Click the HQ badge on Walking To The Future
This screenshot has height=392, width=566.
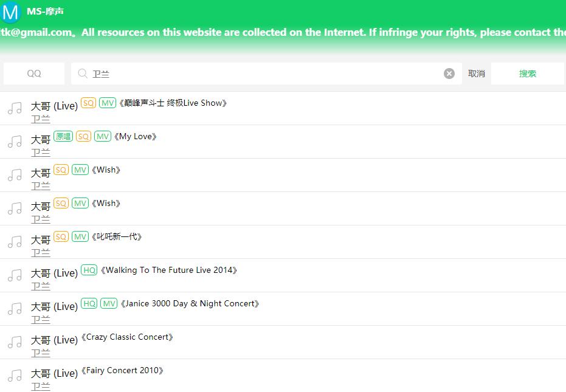click(89, 270)
